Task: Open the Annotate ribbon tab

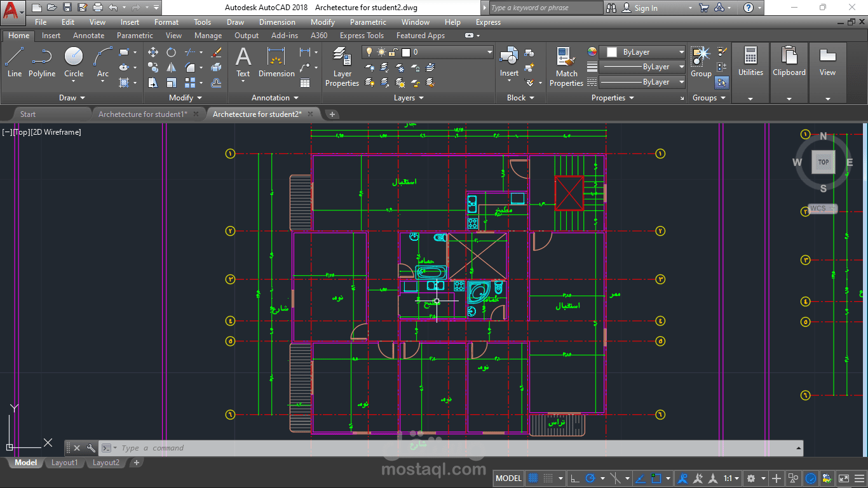Action: pos(89,36)
